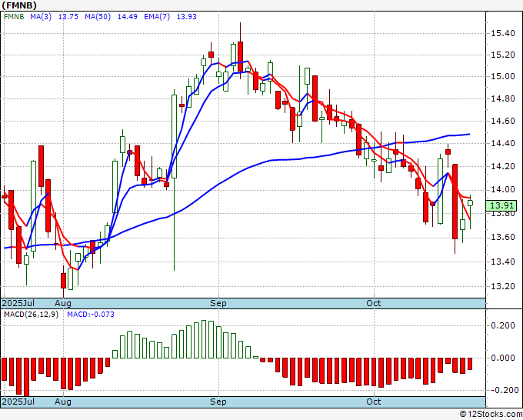Click the 2025Jul label on price chart axis
This screenshot has width=523, height=420.
tap(18, 303)
